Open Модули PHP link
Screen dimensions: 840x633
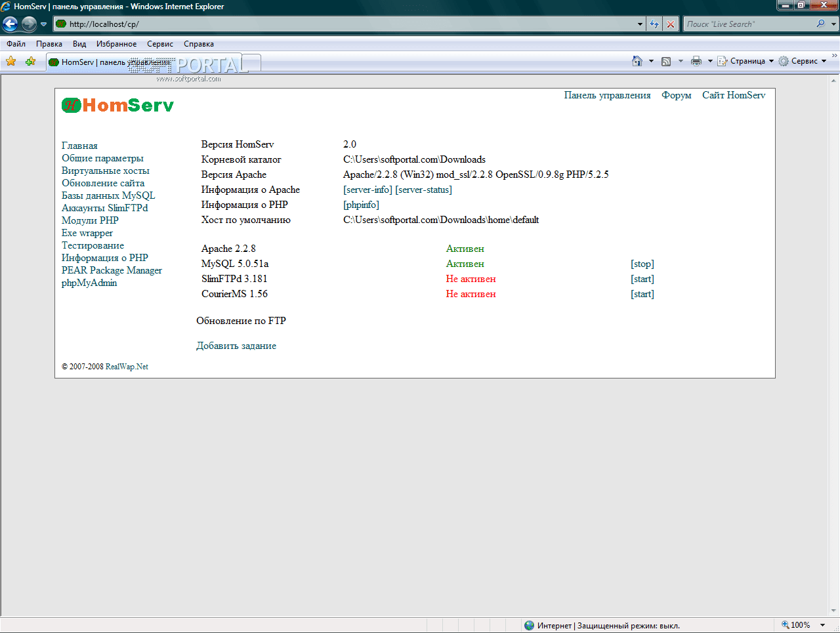[90, 220]
